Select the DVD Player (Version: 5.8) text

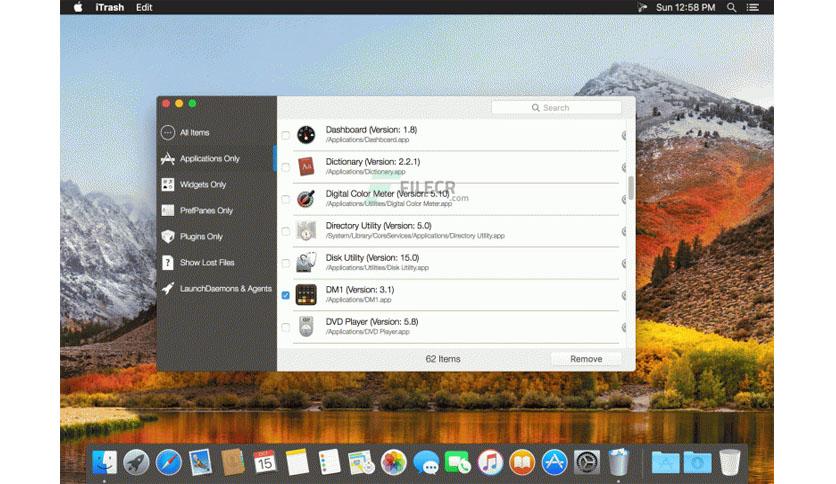(x=372, y=321)
